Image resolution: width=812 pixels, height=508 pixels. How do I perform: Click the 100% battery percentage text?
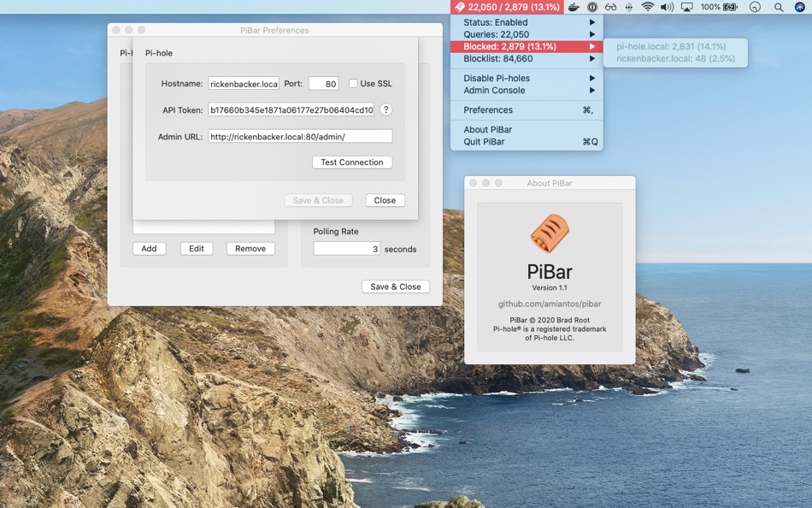click(710, 7)
